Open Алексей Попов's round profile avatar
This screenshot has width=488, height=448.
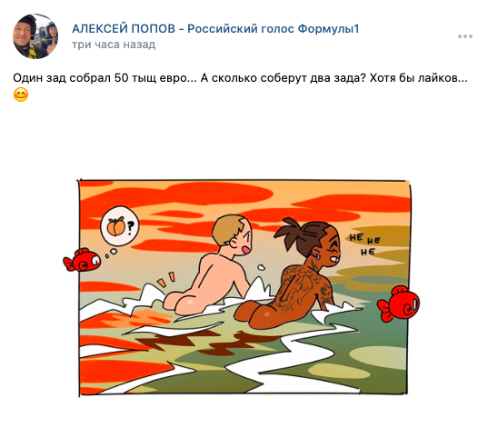pos(35,36)
